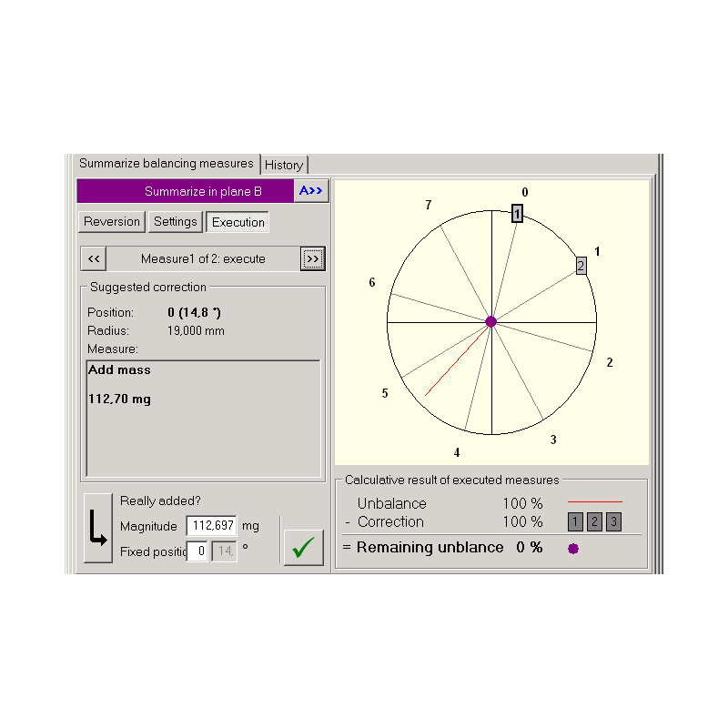The image size is (728, 728).
Task: Click the Fixed position number field
Action: pyautogui.click(x=197, y=551)
